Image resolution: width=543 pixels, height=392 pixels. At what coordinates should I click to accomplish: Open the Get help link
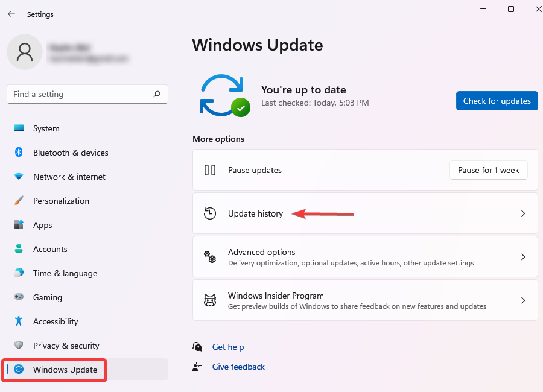tap(228, 347)
